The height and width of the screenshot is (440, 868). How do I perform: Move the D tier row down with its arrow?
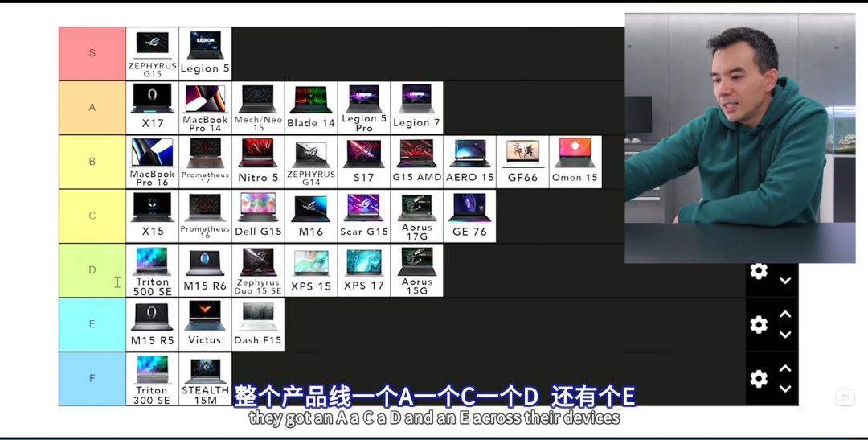[785, 281]
